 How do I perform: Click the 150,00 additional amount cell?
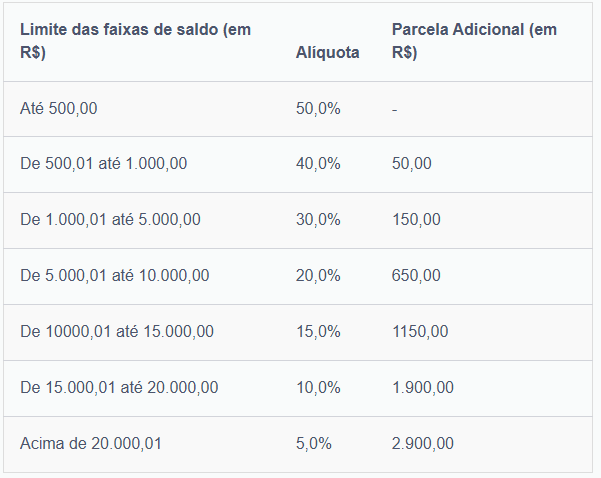[416, 220]
